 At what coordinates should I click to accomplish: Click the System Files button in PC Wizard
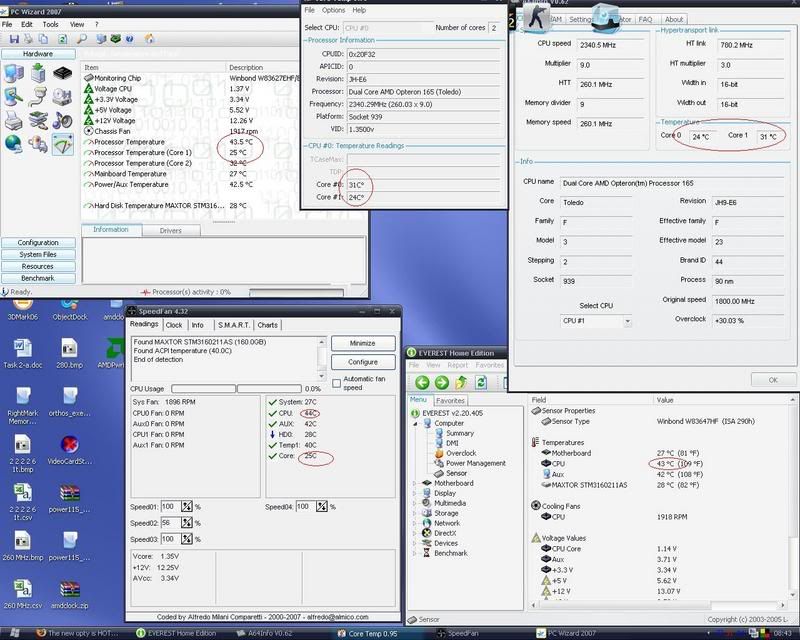(x=38, y=254)
